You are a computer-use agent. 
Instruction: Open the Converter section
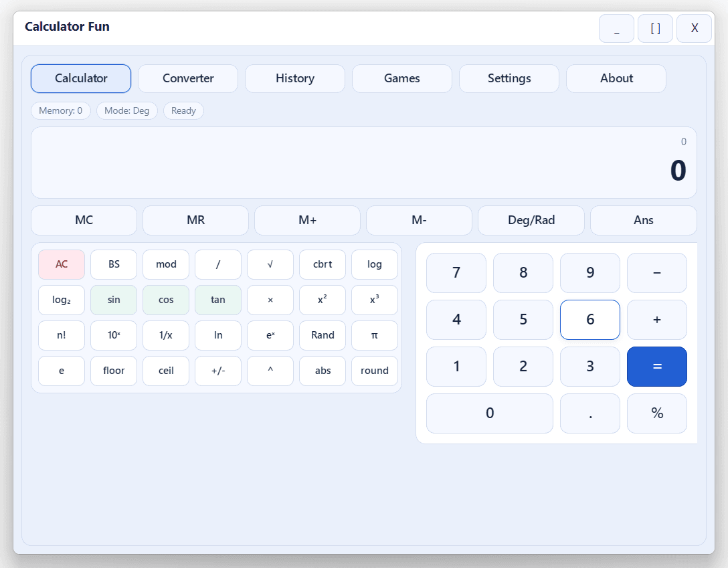click(188, 78)
